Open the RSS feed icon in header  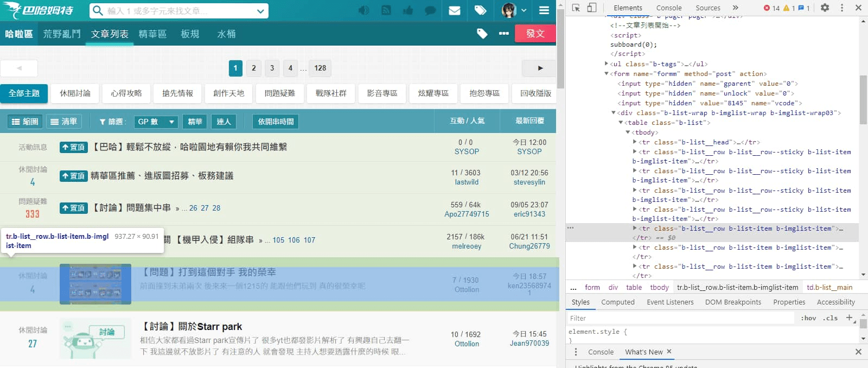coord(386,11)
